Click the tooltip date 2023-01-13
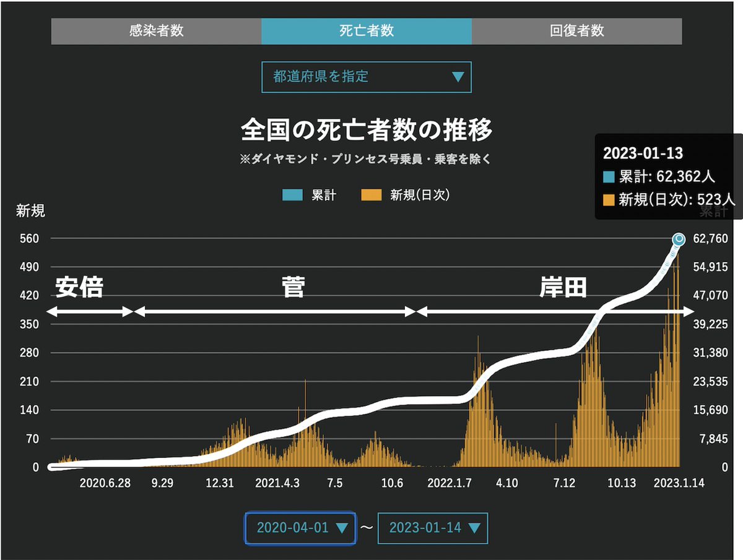 (643, 153)
